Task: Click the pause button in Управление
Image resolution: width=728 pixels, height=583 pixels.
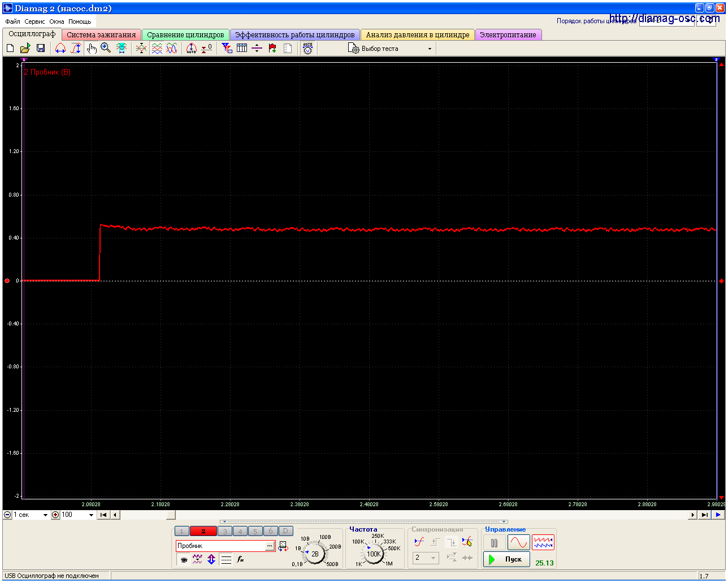Action: click(x=495, y=543)
